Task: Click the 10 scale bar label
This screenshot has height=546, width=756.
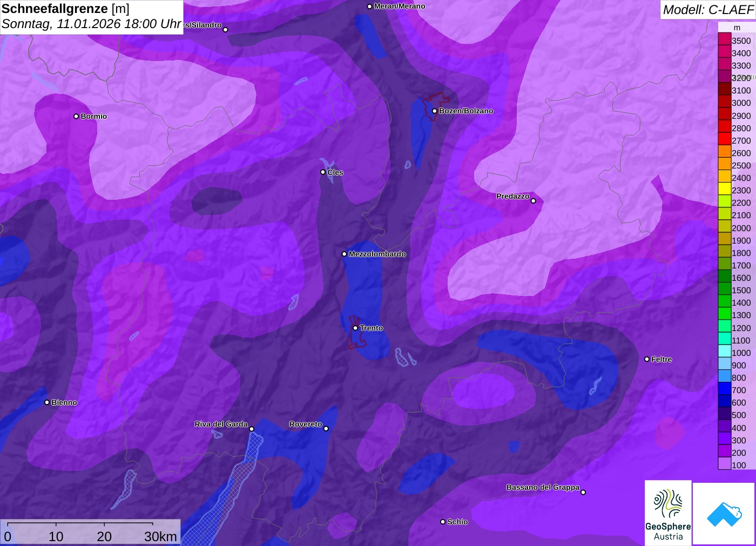Action: coord(56,536)
